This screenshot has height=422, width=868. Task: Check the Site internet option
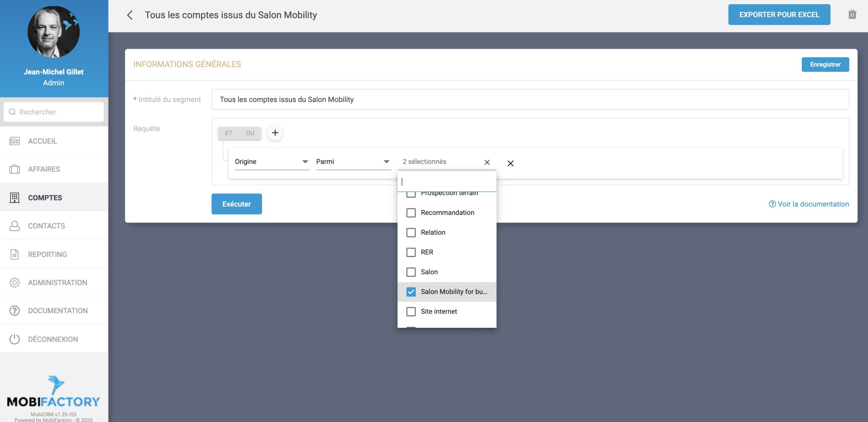[x=411, y=312]
